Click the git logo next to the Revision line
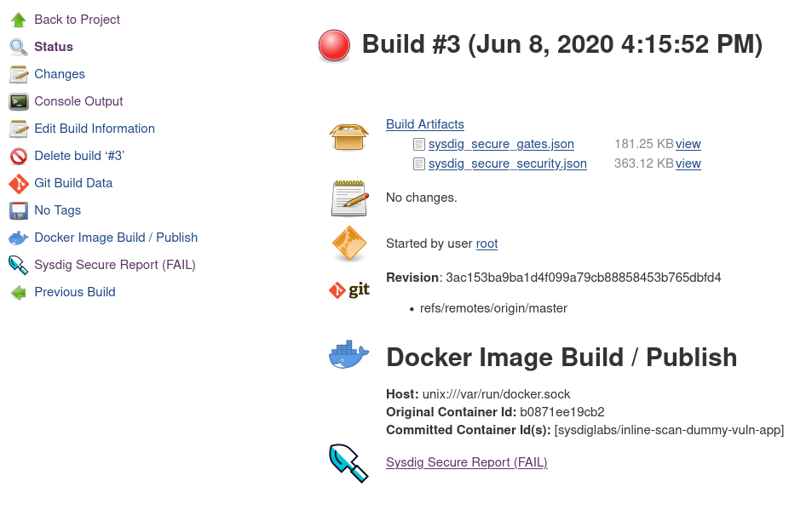This screenshot has width=812, height=510. click(348, 289)
